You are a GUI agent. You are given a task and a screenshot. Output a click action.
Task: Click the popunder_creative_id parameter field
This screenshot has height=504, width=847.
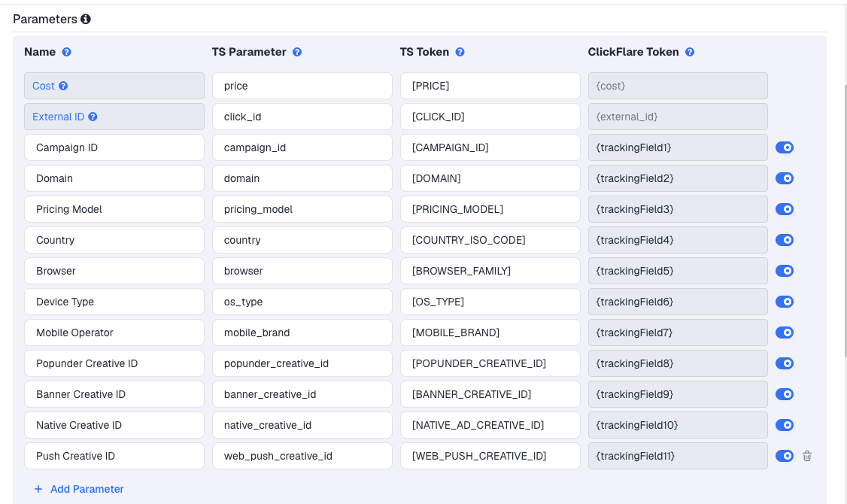(302, 363)
